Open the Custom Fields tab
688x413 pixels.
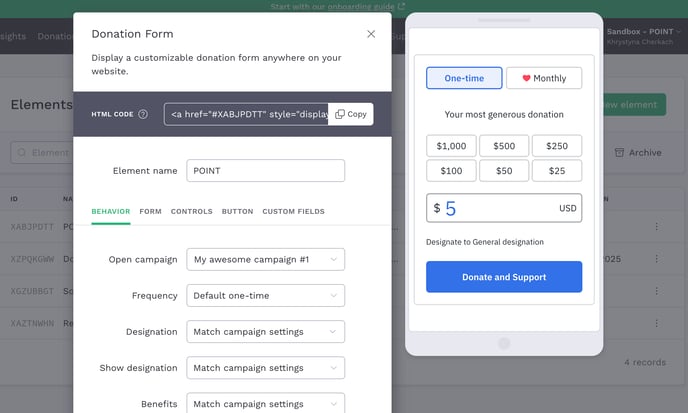(295, 212)
